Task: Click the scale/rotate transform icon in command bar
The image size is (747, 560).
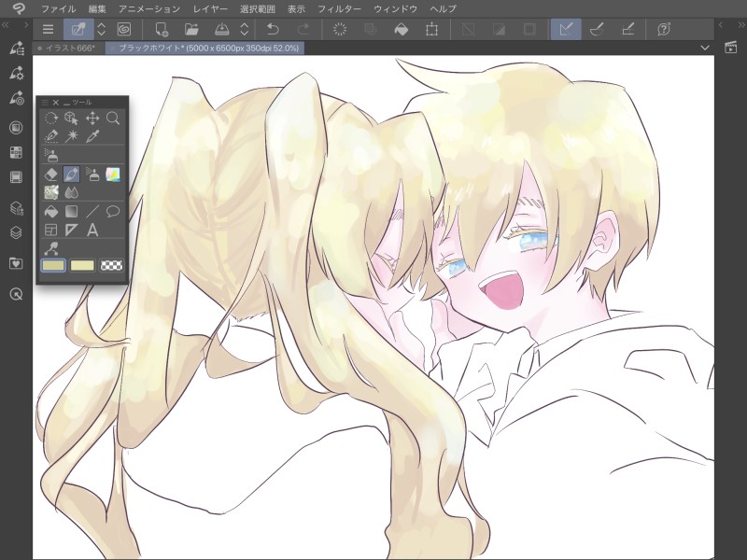Action: [431, 30]
